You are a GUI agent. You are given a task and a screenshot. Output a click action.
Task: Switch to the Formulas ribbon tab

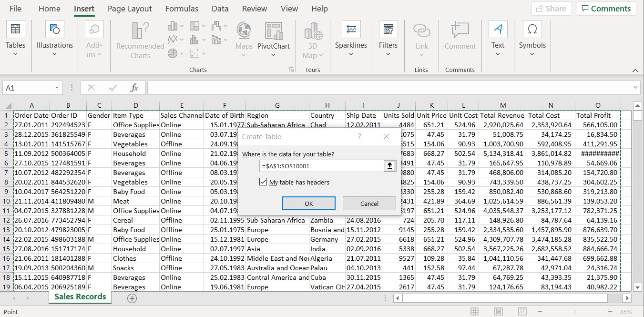(182, 8)
